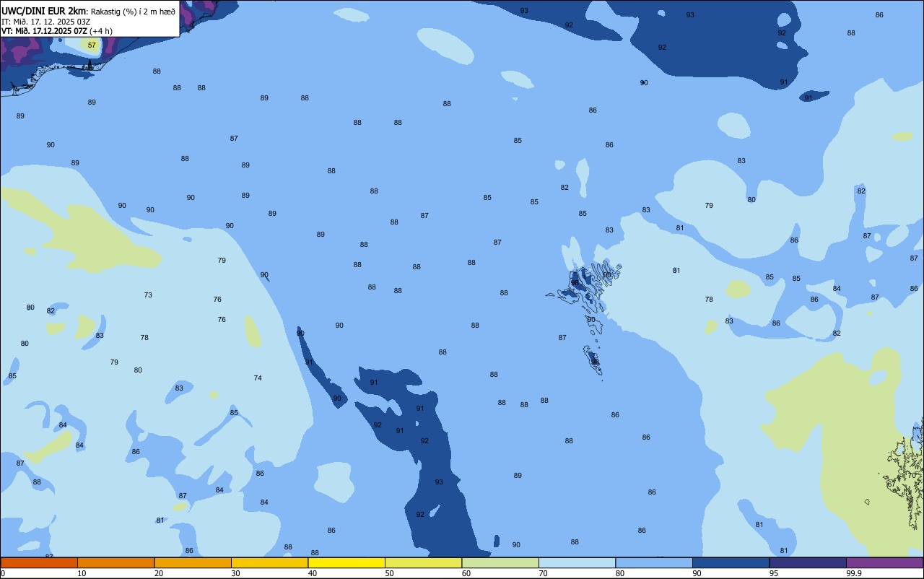Click the 'UWC/DINI EUR 2km' title text

[44, 11]
